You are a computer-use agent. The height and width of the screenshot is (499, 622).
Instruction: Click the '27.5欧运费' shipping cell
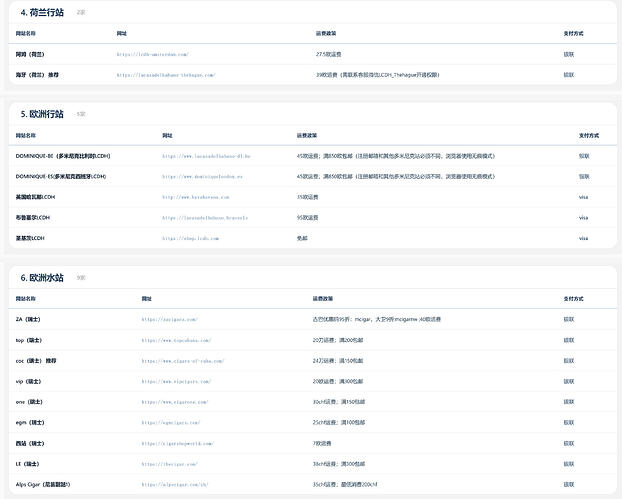click(329, 54)
